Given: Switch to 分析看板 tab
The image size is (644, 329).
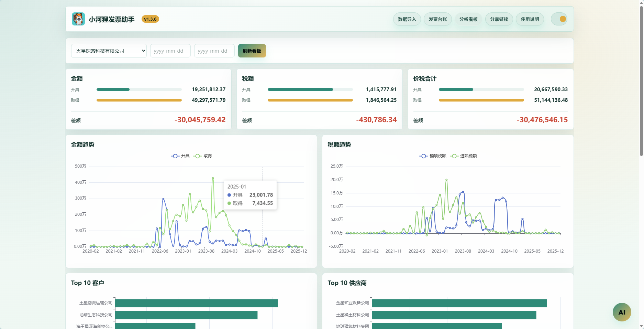Looking at the screenshot, I should point(468,19).
